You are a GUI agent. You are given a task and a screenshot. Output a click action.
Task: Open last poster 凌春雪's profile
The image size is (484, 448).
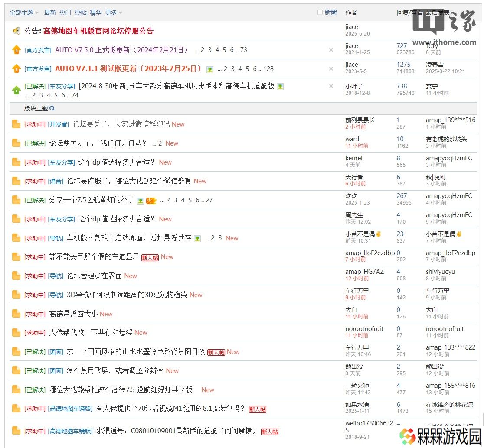pyautogui.click(x=435, y=65)
